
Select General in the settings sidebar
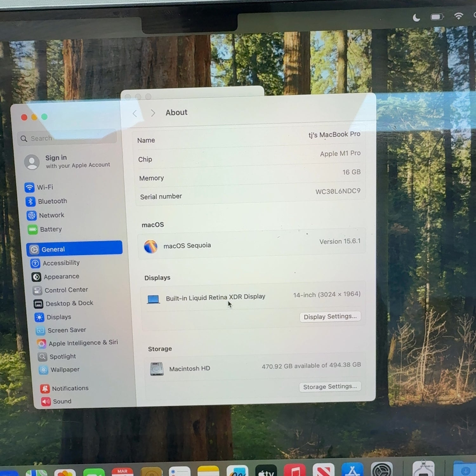pos(74,249)
